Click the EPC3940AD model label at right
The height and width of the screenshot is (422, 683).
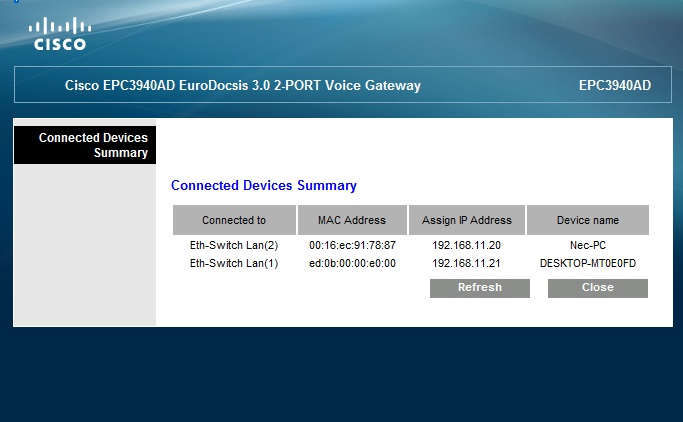pos(614,86)
